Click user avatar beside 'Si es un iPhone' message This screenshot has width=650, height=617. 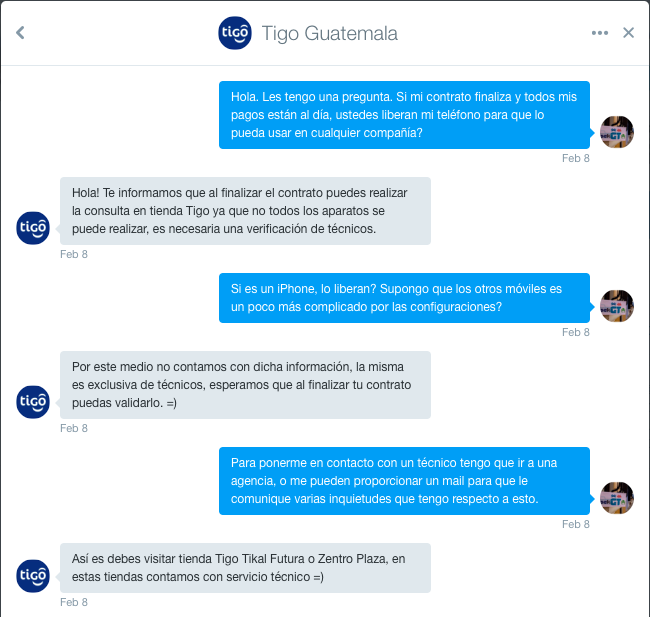(x=617, y=306)
